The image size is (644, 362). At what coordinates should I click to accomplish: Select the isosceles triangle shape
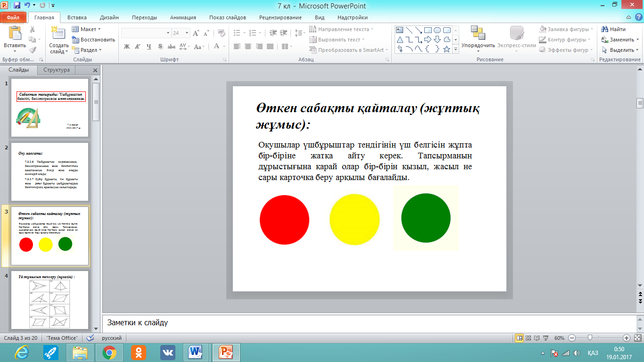click(400, 39)
